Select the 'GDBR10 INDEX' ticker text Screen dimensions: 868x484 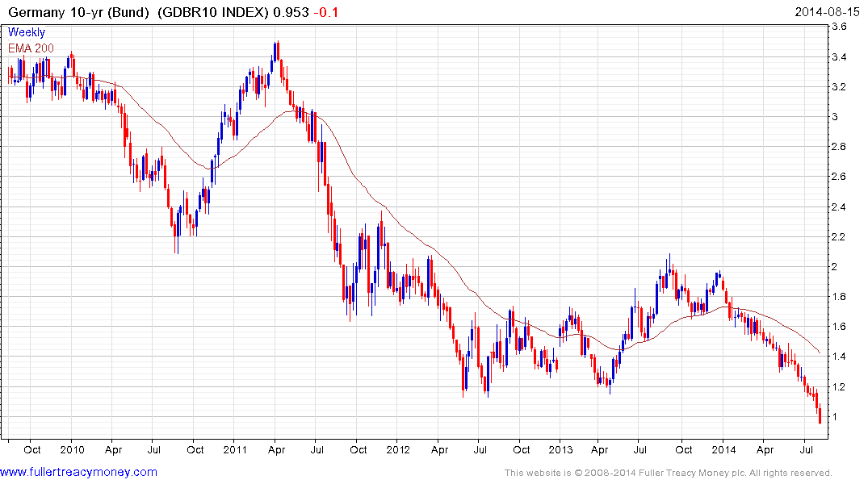click(215, 12)
